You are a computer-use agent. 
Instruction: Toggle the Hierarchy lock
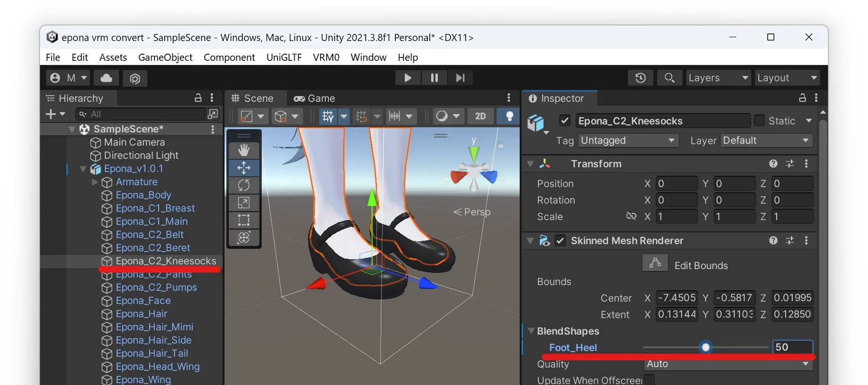198,98
